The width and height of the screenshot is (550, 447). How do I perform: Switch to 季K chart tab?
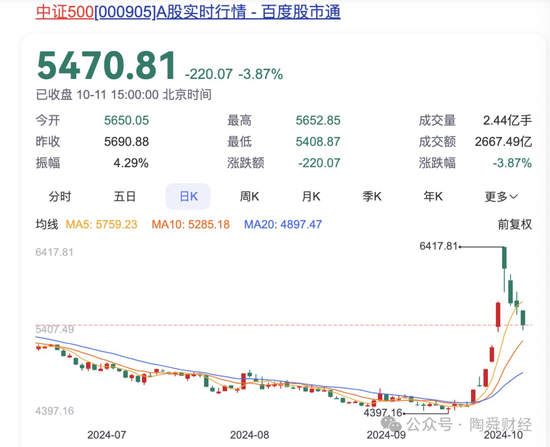point(372,196)
